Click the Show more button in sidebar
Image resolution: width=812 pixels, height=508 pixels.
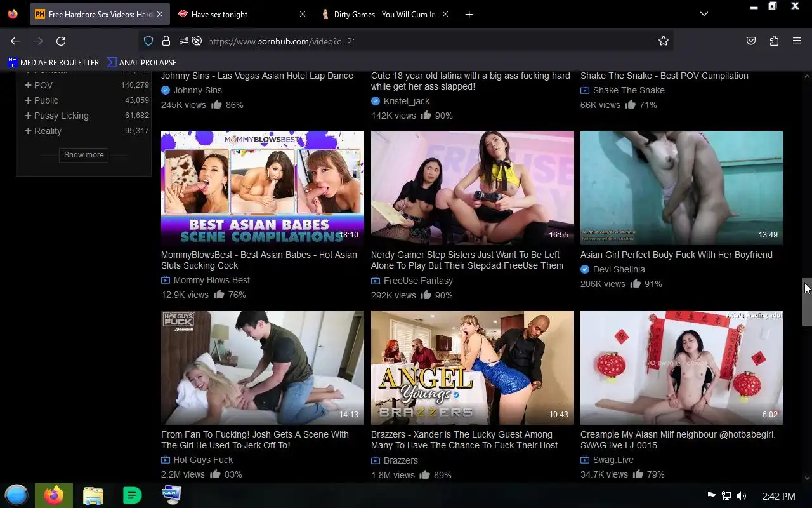[x=84, y=154]
